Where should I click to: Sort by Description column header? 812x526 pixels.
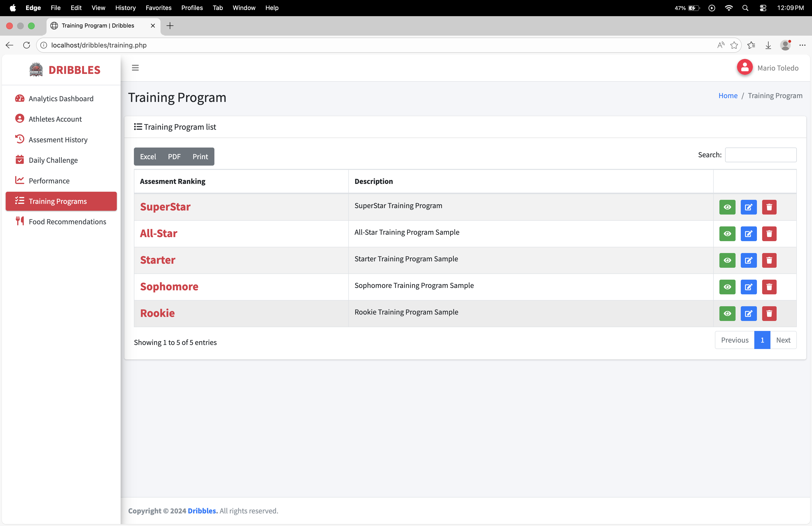pos(373,181)
